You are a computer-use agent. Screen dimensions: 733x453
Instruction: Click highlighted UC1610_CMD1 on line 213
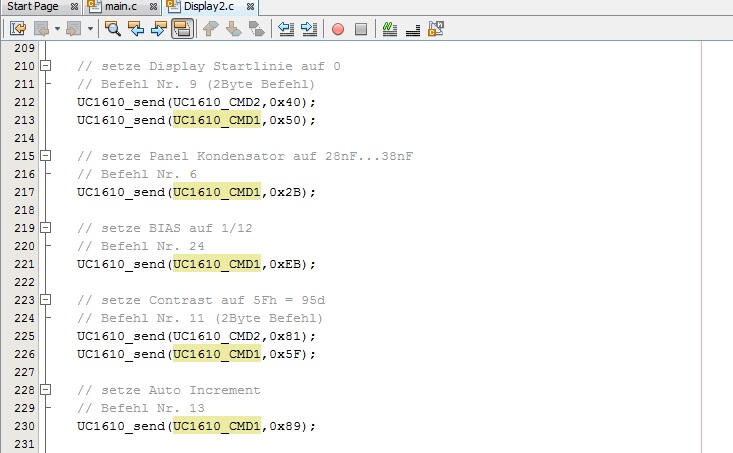coord(217,120)
